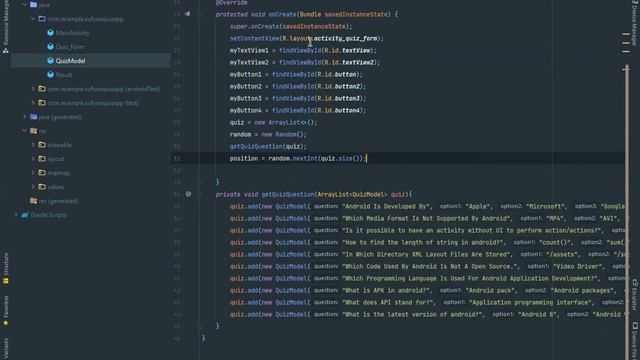
Task: Expand Gradle Scripts node
Action: (16, 215)
